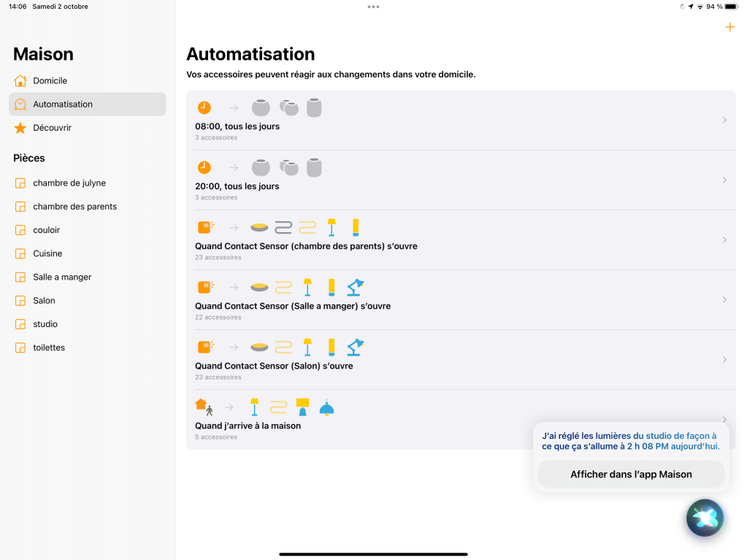Tap the plus icon to add automation

729,28
